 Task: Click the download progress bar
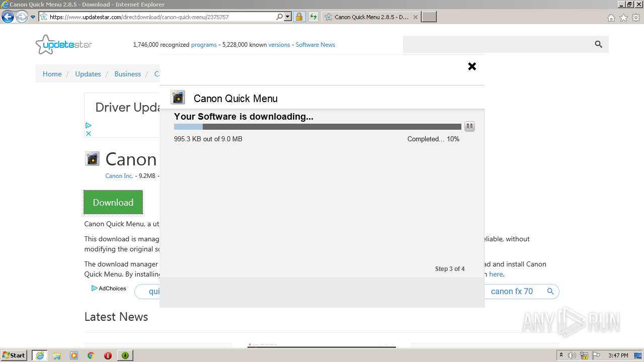pos(317,127)
